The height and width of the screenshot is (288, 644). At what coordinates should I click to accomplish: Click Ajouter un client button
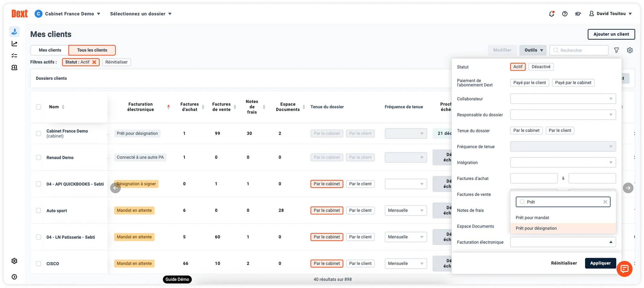611,34
